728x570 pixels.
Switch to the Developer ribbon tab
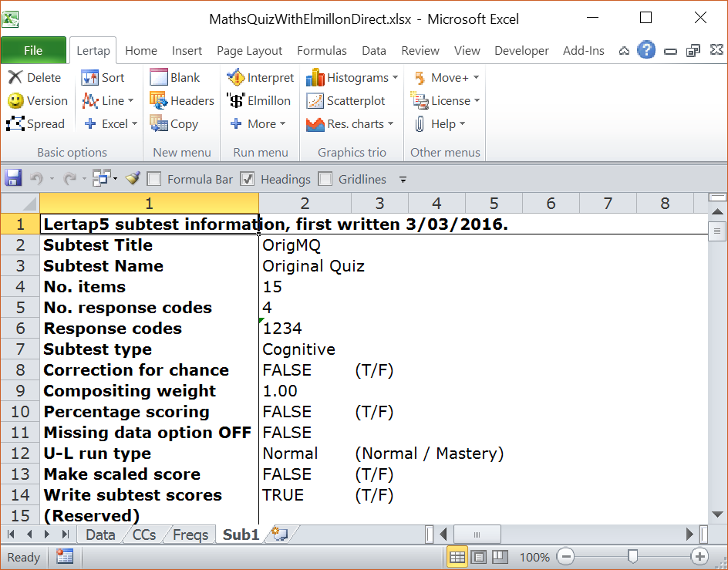521,51
